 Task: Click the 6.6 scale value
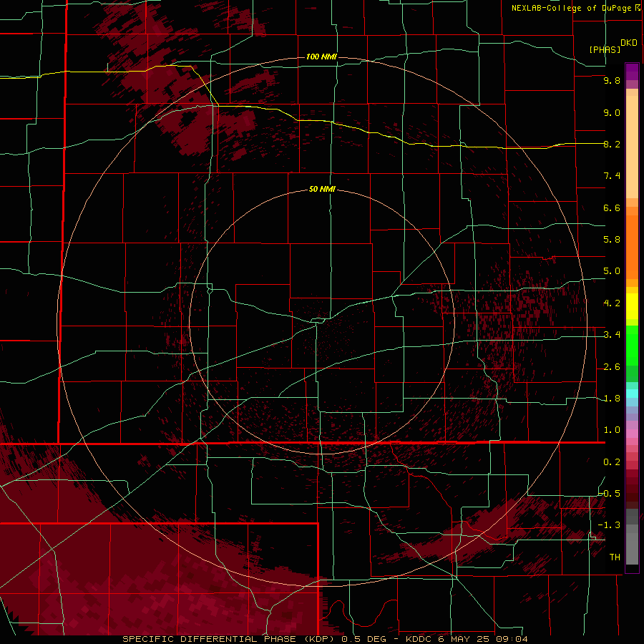(x=612, y=208)
